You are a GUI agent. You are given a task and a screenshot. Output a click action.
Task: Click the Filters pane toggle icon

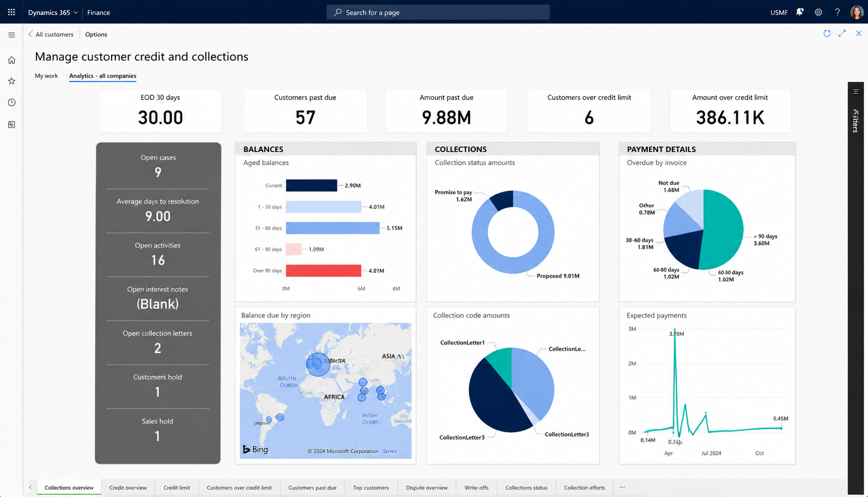tap(855, 92)
